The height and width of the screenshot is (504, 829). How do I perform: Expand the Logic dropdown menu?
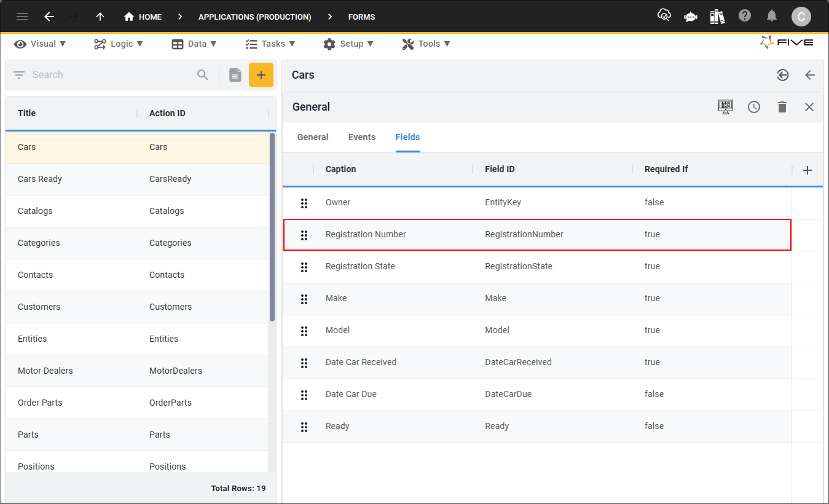coord(119,44)
